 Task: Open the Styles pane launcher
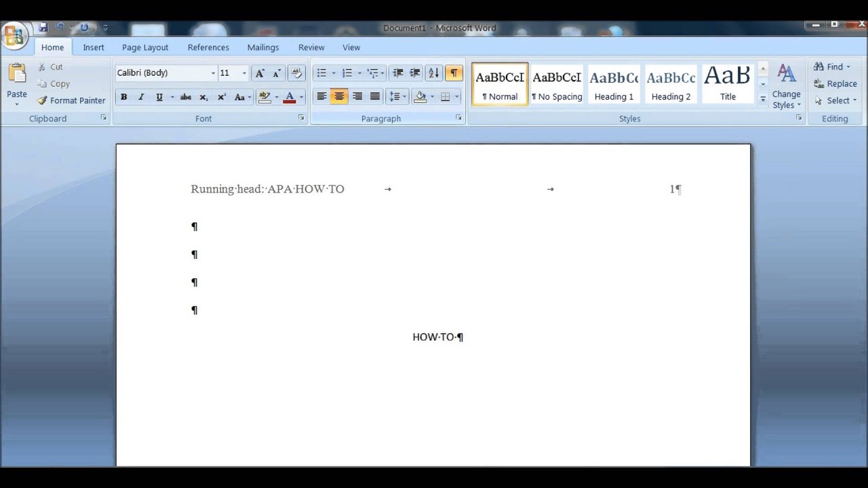point(799,118)
